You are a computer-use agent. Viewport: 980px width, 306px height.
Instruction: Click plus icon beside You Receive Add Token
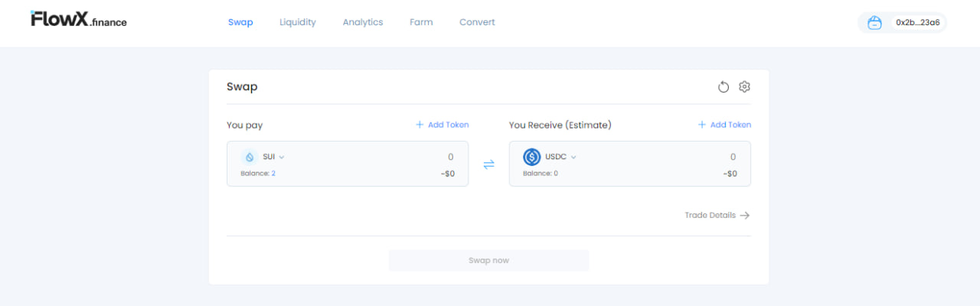[x=702, y=125]
